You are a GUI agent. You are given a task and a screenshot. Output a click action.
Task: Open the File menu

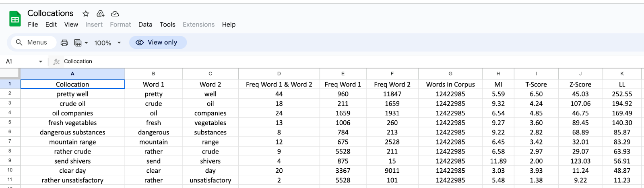click(x=33, y=25)
